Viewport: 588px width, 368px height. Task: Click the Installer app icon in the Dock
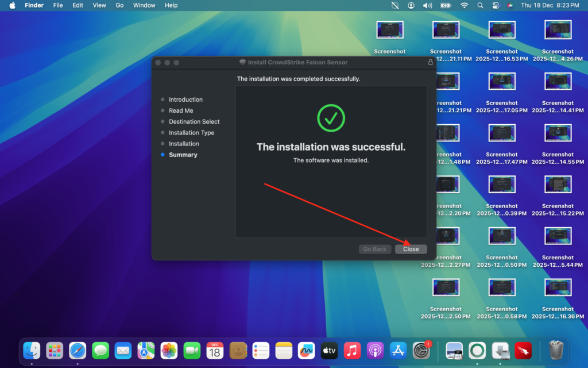coord(500,351)
